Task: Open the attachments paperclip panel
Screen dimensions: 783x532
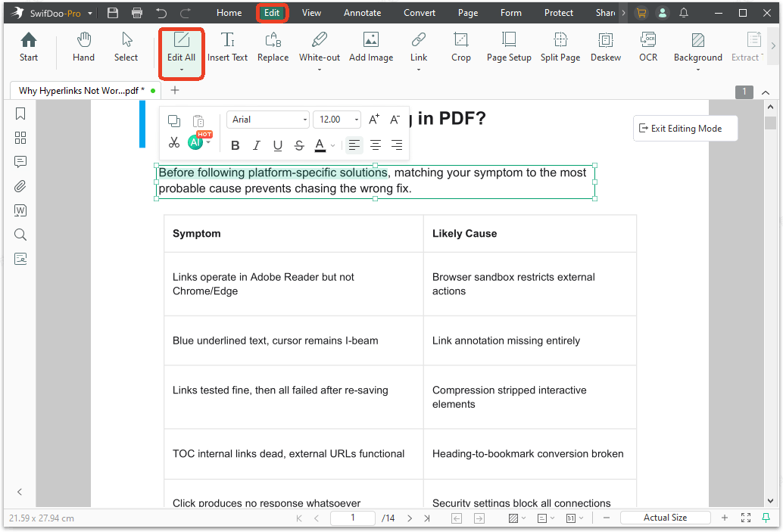Action: pos(20,186)
